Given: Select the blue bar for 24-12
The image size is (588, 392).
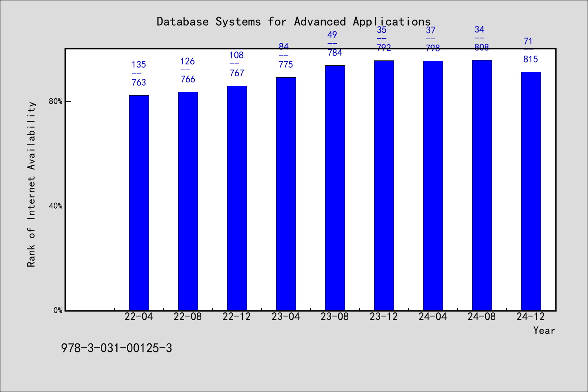Looking at the screenshot, I should pos(531,191).
